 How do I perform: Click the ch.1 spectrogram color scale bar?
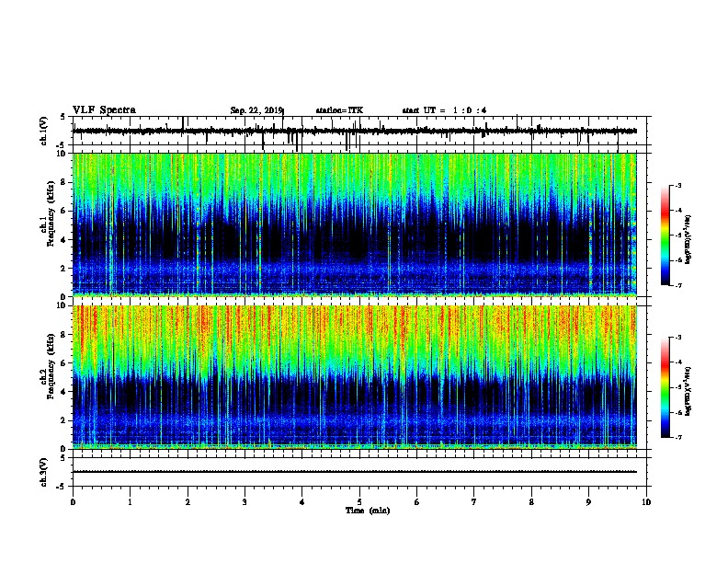(x=665, y=236)
